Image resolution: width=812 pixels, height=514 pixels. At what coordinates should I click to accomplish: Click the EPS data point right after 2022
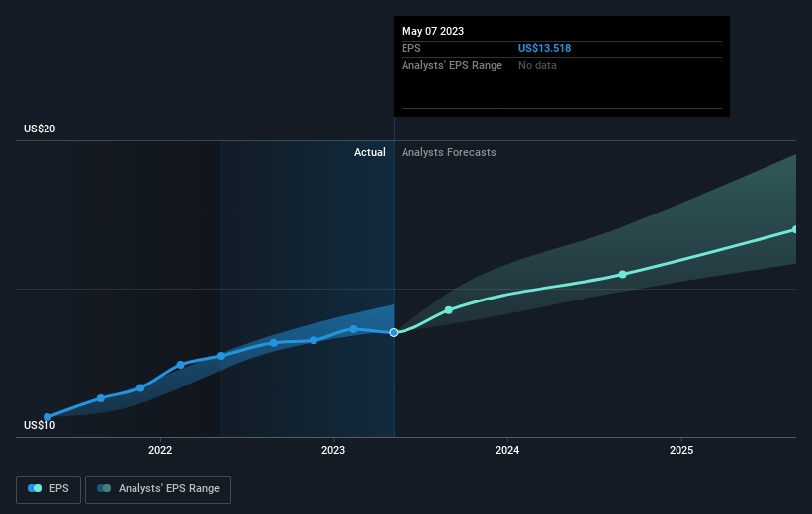click(x=180, y=365)
